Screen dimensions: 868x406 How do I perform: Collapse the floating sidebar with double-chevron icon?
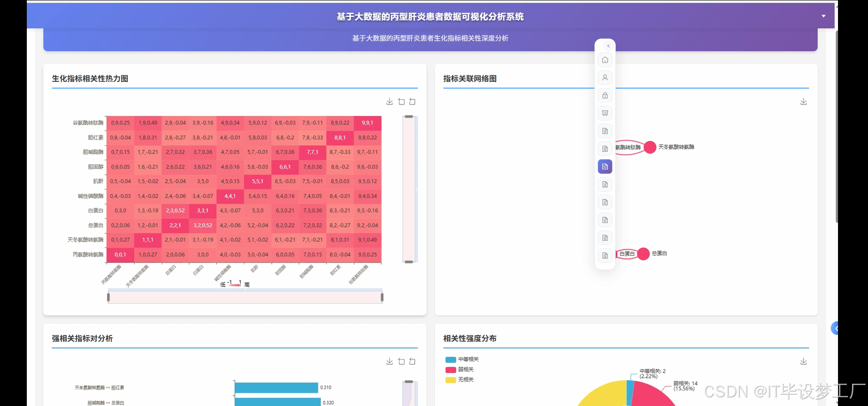click(x=608, y=46)
